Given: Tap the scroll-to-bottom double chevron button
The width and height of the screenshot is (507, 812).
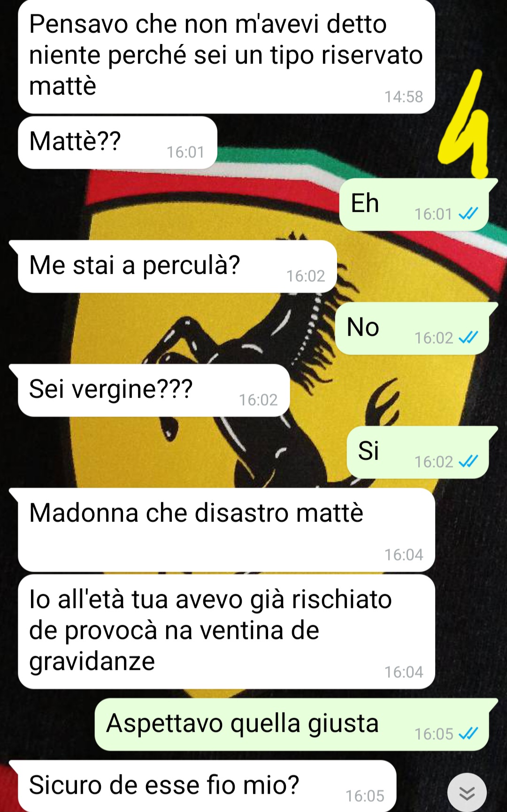Looking at the screenshot, I should coord(467,793).
